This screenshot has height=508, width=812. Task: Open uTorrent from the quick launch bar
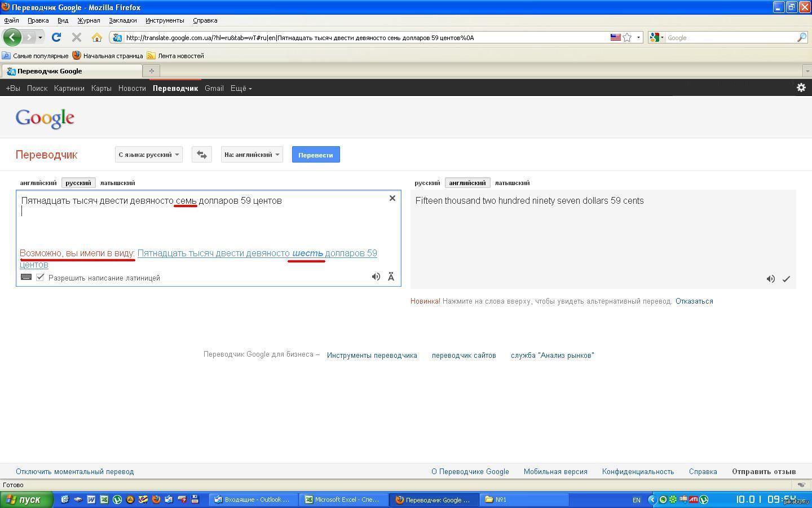point(117,500)
